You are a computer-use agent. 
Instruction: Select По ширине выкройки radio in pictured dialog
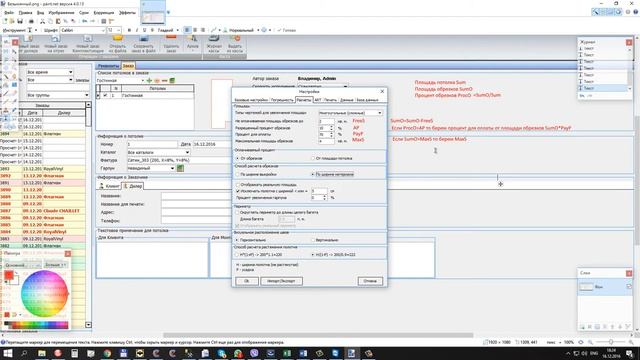click(238, 174)
